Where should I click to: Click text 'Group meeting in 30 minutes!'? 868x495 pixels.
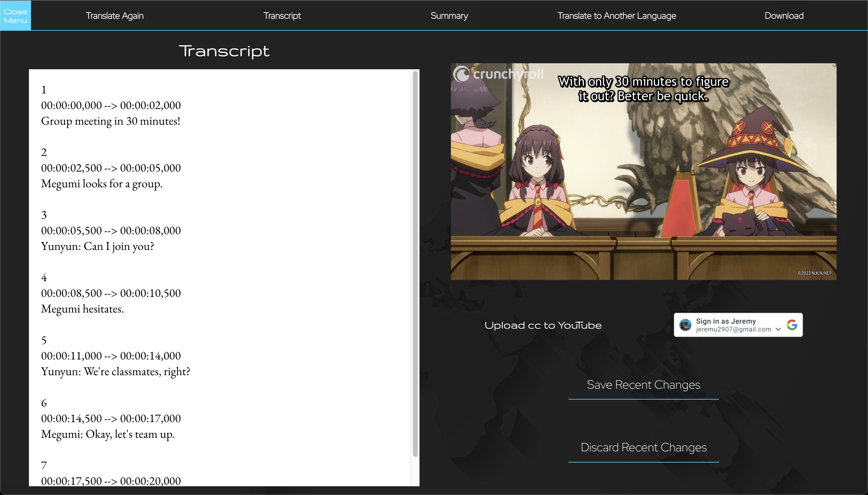tap(111, 121)
